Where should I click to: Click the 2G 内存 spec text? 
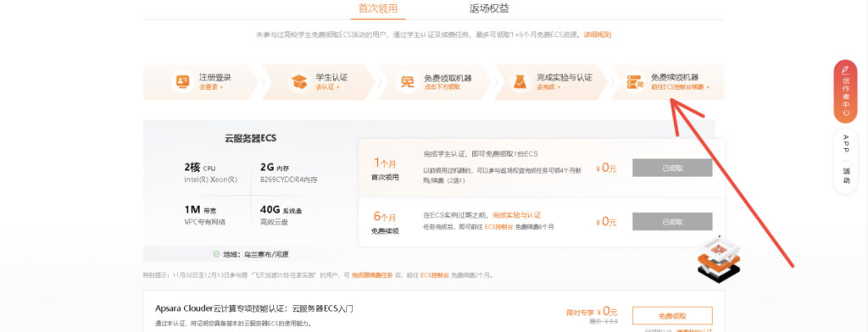[x=275, y=169]
